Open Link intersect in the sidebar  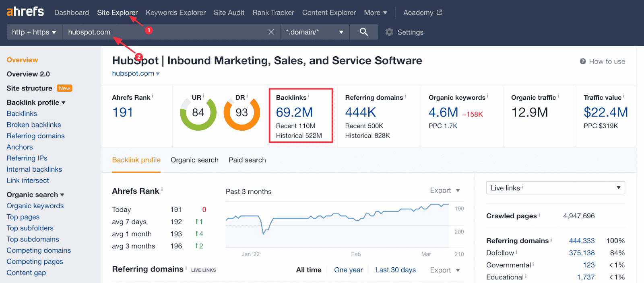click(x=28, y=180)
